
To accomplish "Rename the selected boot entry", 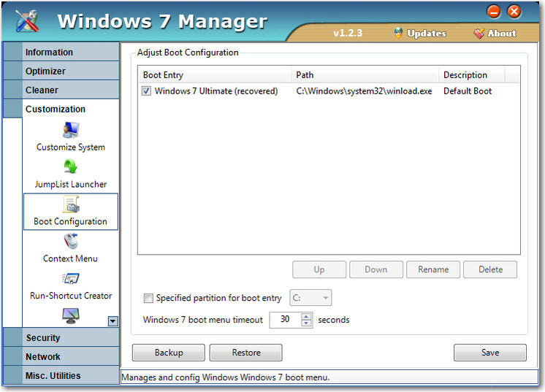I will (433, 269).
